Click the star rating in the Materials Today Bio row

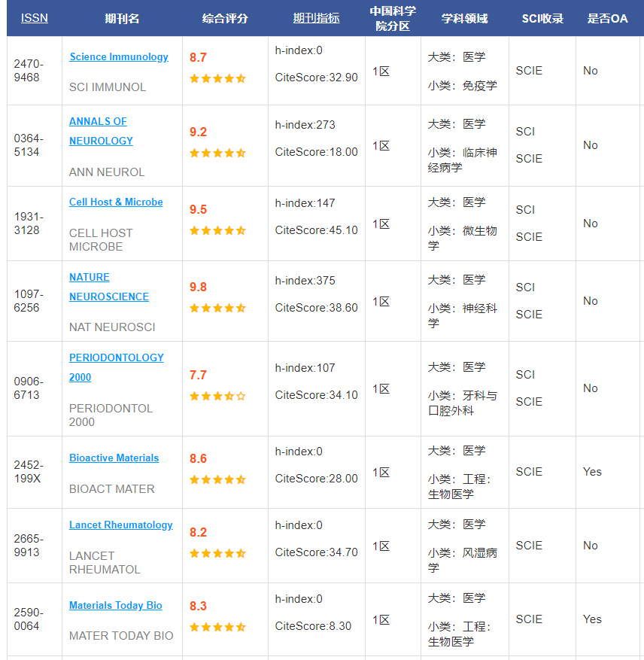(x=217, y=627)
